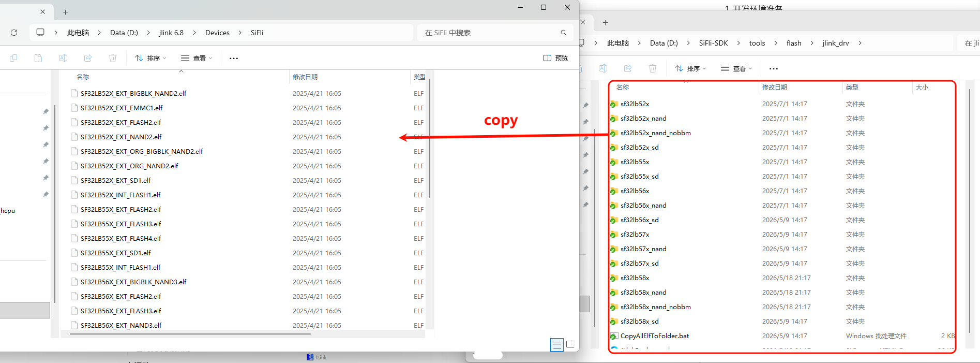Select the sf32lb56x_nand folder
This screenshot has height=363, width=980.
pos(643,206)
